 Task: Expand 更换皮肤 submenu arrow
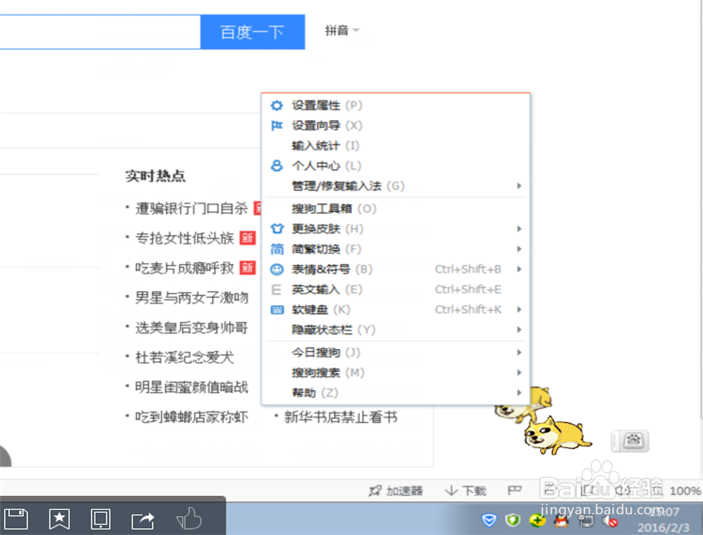pos(519,229)
